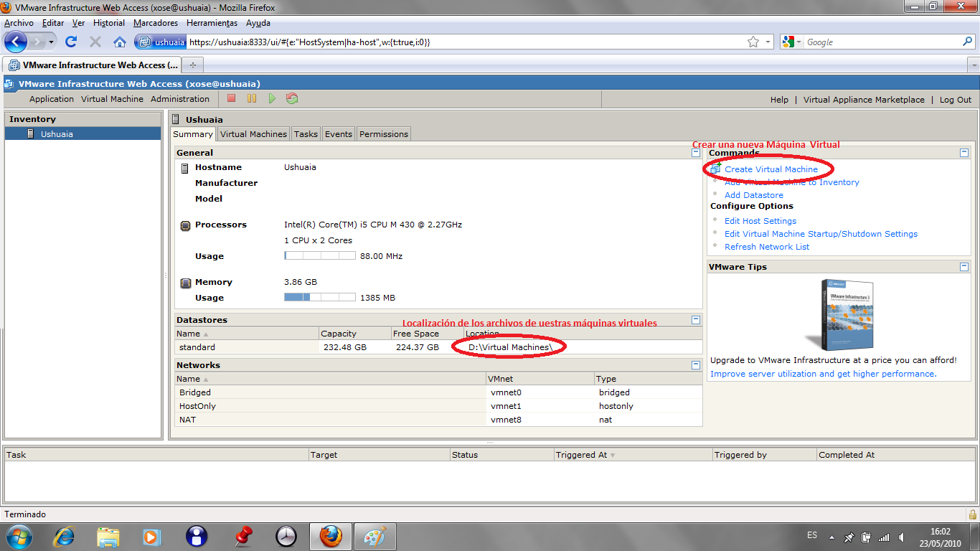Select Ushuaia host in Inventory tree
Image resolution: width=980 pixels, height=551 pixels.
tap(57, 134)
